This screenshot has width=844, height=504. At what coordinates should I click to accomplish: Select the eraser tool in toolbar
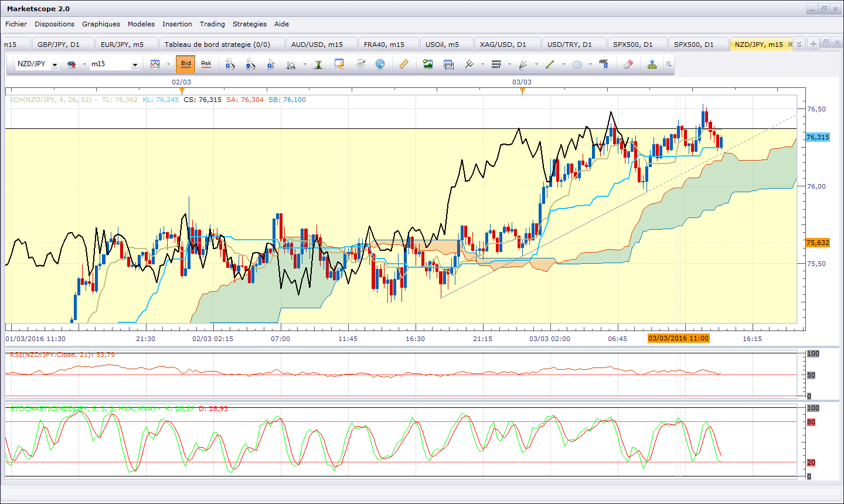pyautogui.click(x=628, y=64)
